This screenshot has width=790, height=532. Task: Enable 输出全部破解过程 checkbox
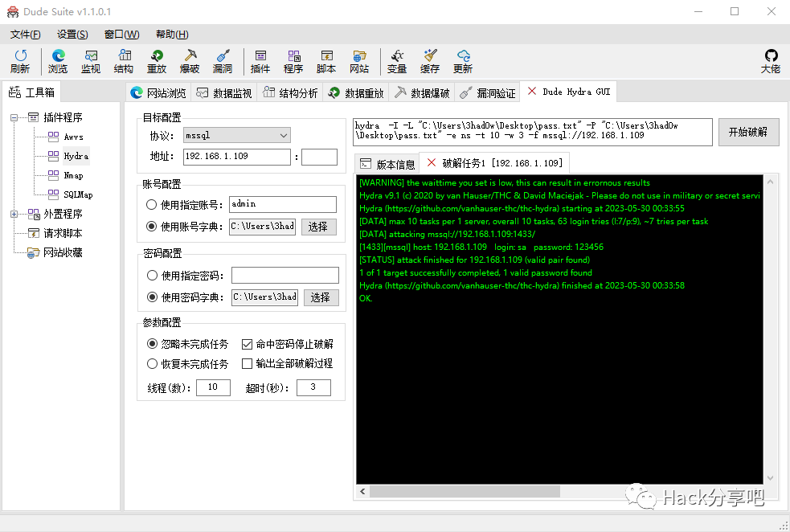247,363
